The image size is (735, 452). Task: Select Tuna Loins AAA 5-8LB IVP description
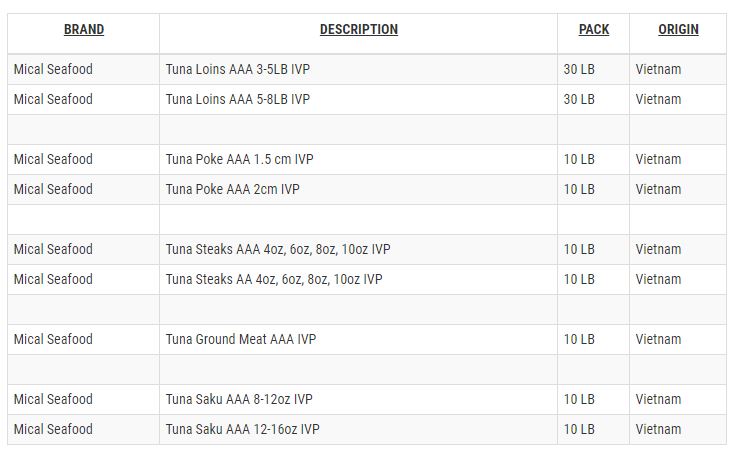pyautogui.click(x=238, y=99)
